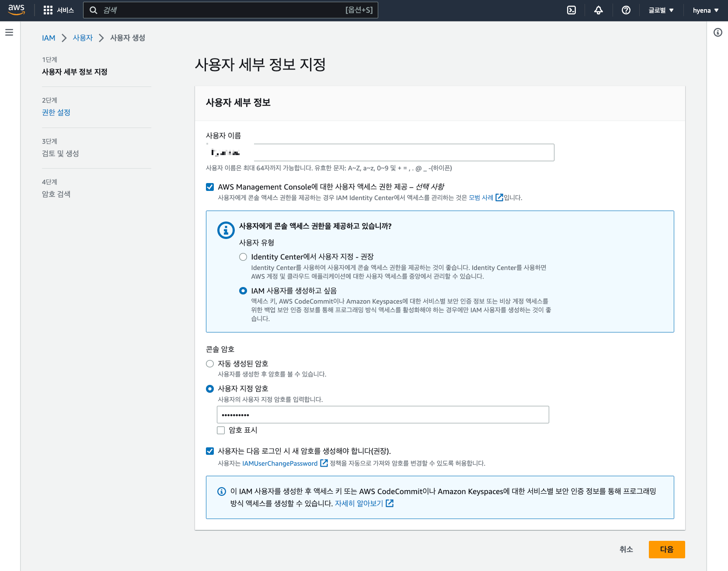Screen dimensions: 728x571
Task: Click the 다음 button
Action: (x=667, y=550)
